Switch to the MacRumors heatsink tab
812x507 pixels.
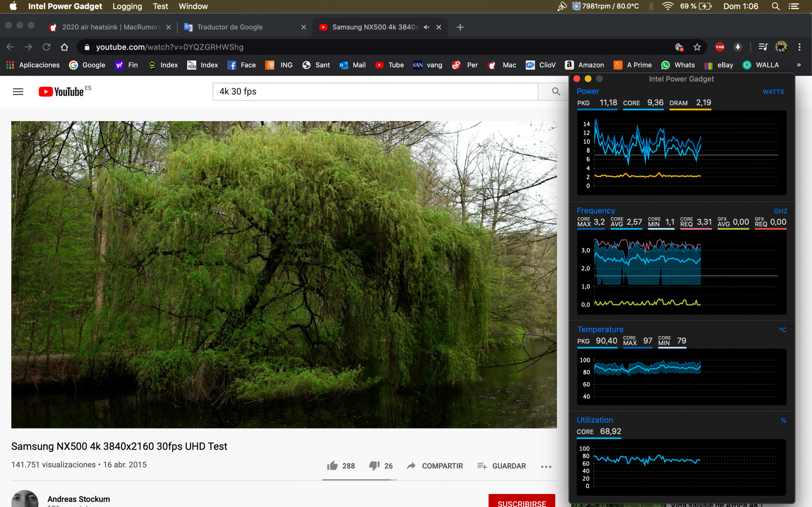110,27
